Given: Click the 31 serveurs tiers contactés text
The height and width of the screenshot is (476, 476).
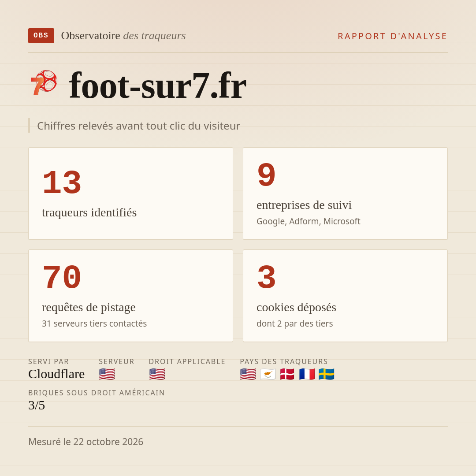Looking at the screenshot, I should [x=94, y=324].
